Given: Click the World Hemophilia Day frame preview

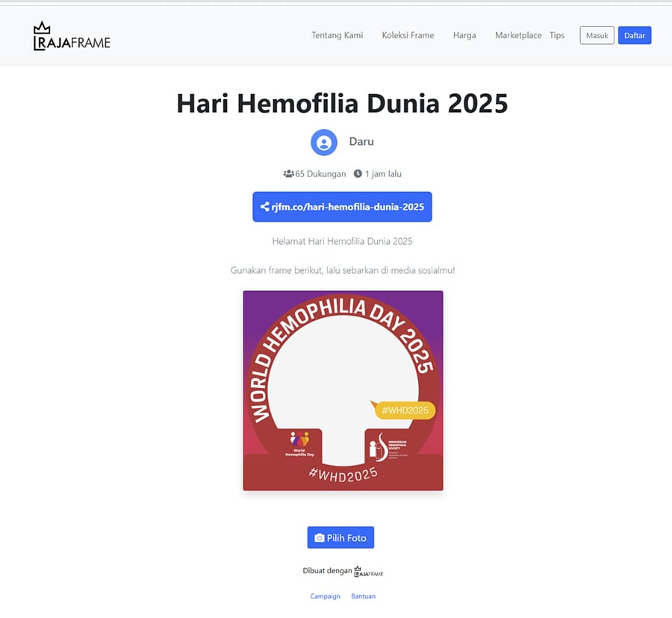Looking at the screenshot, I should click(x=343, y=390).
